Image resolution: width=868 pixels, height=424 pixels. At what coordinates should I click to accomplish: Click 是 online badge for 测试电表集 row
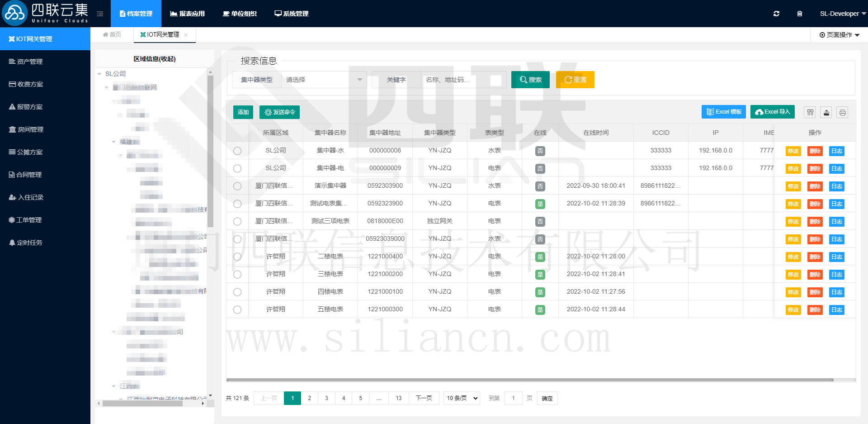pos(540,204)
